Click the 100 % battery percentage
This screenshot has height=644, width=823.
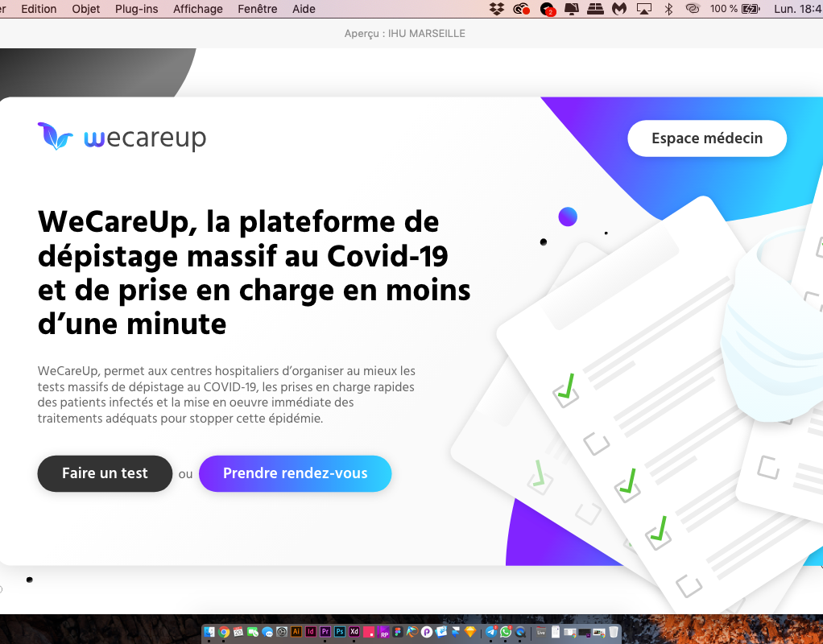coord(724,9)
